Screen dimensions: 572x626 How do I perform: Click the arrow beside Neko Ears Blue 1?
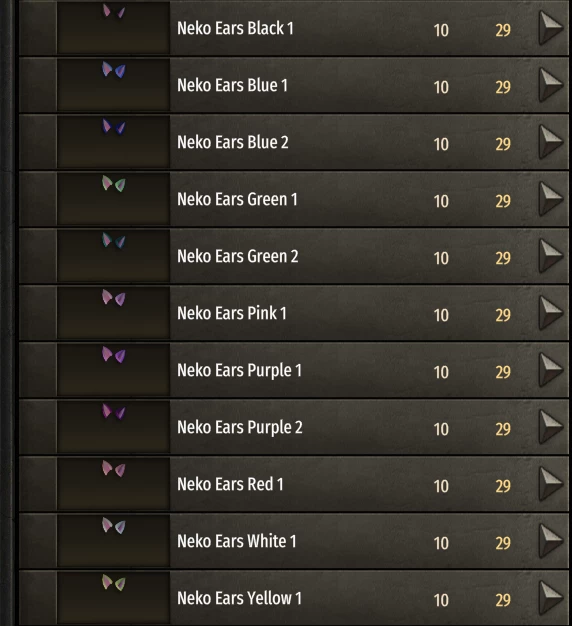pyautogui.click(x=551, y=85)
